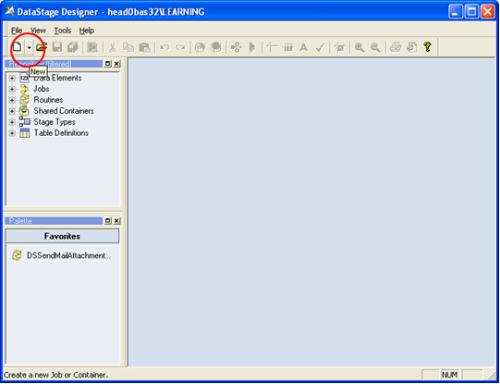Click the Save floppy disk icon

[57, 47]
